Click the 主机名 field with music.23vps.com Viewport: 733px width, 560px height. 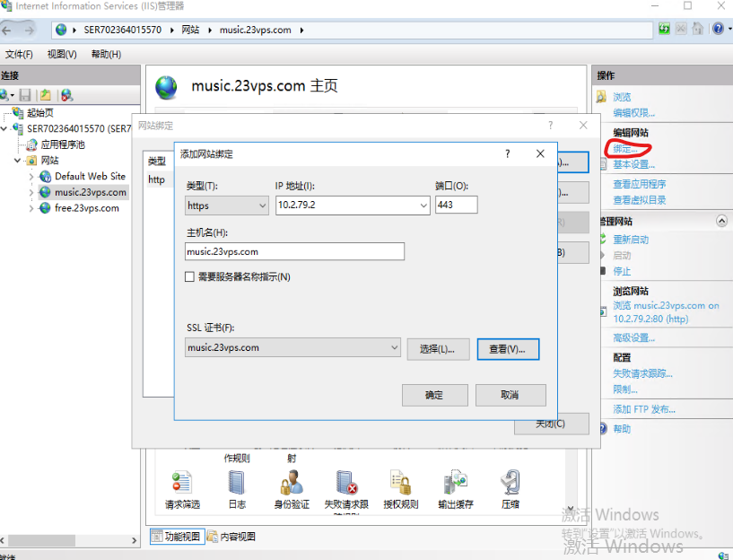click(294, 251)
